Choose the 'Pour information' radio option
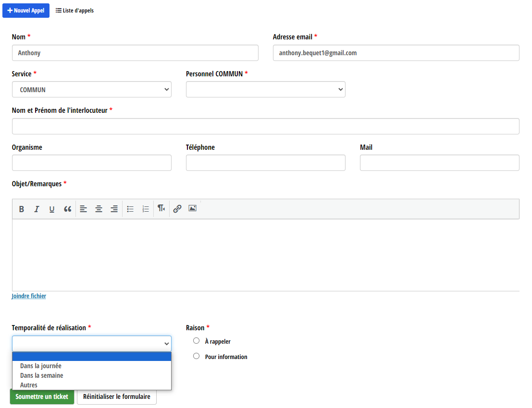The height and width of the screenshot is (408, 532). pyautogui.click(x=196, y=356)
